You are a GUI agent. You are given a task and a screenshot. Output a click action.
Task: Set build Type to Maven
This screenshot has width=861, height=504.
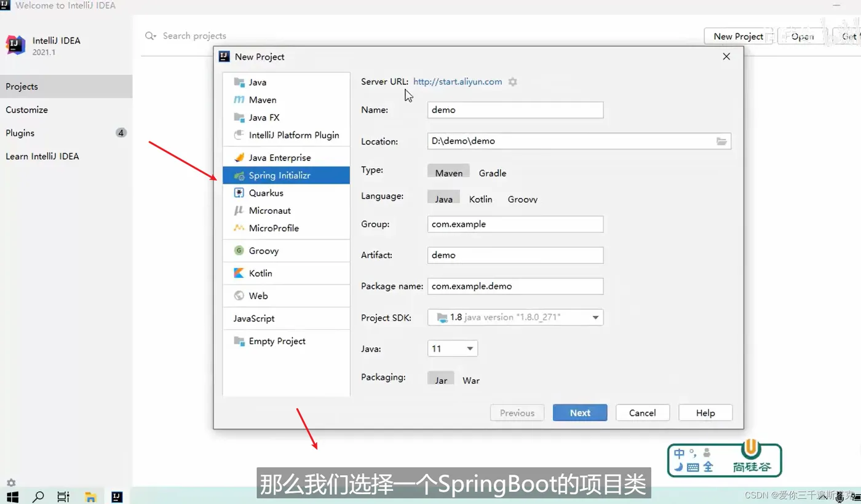click(449, 173)
